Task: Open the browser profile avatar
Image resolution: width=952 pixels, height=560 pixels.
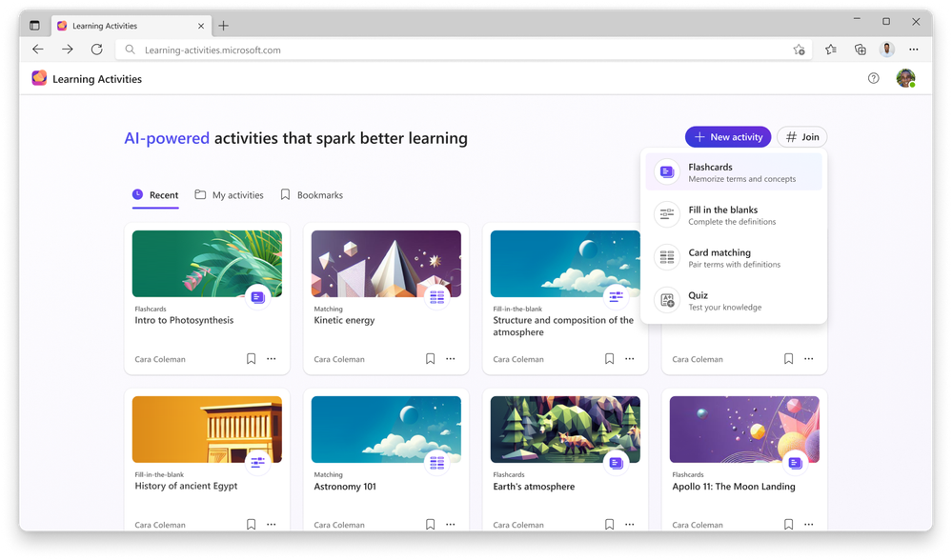Action: click(887, 50)
